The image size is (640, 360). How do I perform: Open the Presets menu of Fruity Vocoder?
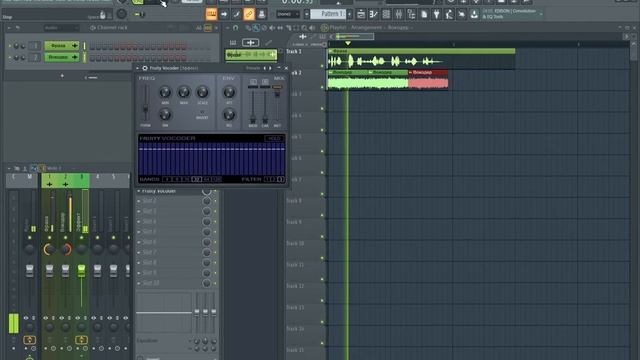253,68
